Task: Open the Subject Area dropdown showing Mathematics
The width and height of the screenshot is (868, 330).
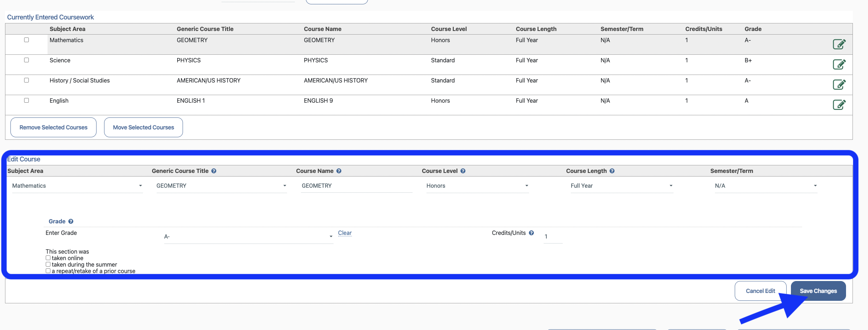Action: [x=140, y=186]
